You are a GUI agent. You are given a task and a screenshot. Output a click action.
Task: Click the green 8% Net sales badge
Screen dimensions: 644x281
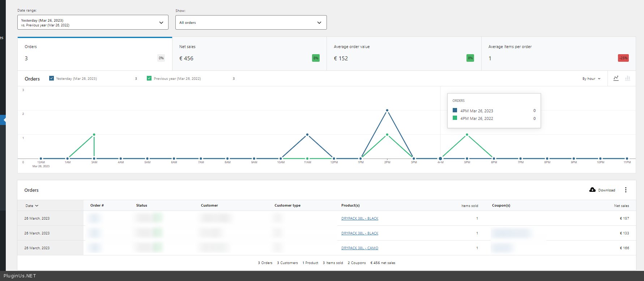coord(316,58)
